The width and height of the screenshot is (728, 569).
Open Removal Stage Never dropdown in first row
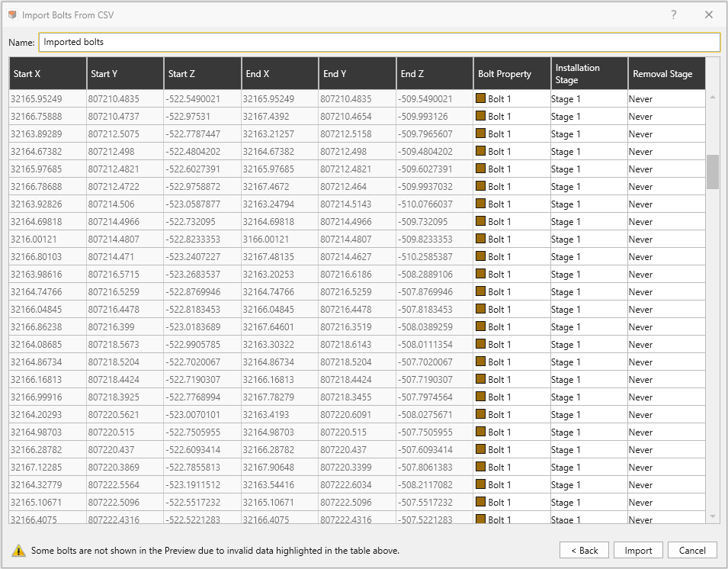666,99
